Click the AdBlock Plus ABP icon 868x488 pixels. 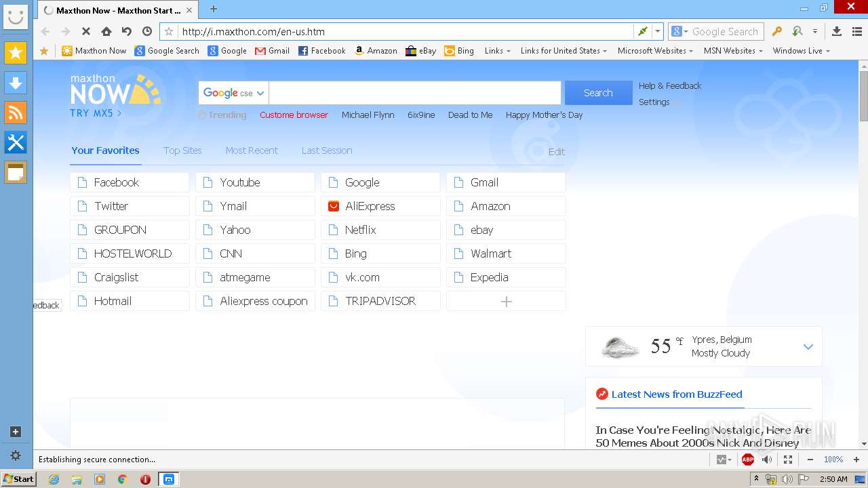[x=748, y=460]
